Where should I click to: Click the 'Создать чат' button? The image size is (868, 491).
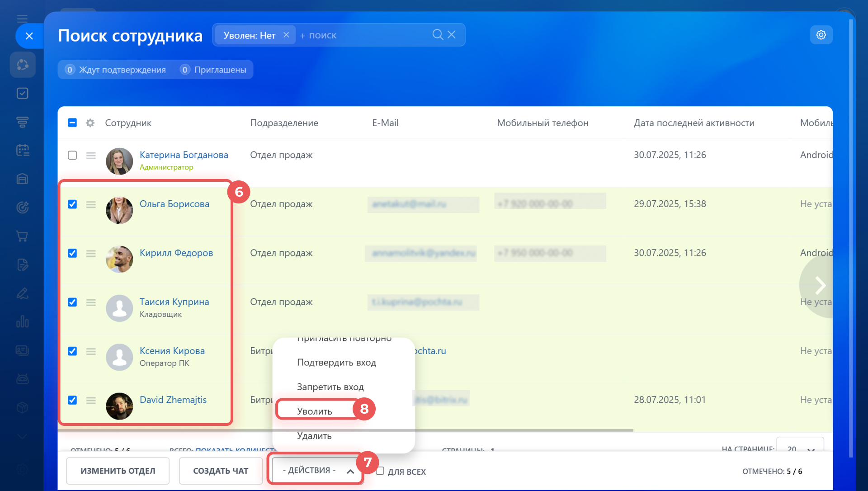pos(221,471)
